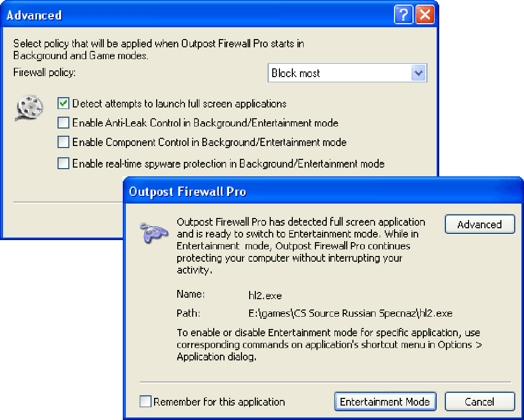Enable Anti-Leak Control in Background/Entertainment mode
Image resolution: width=524 pixels, height=420 pixels.
tap(64, 123)
